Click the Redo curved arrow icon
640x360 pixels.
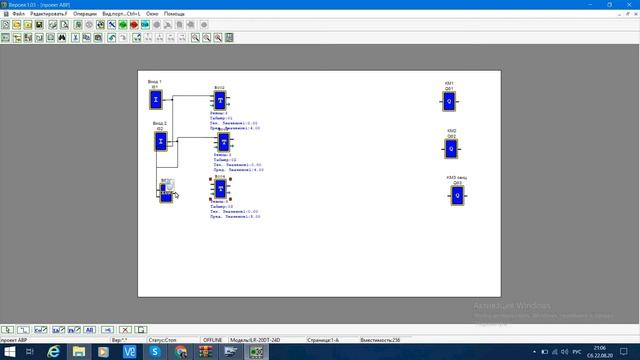point(122,38)
